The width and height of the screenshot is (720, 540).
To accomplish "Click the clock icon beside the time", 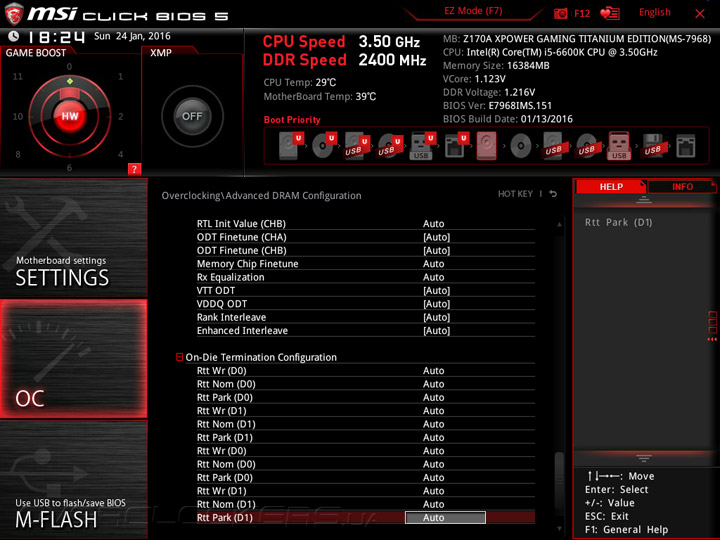I will pyautogui.click(x=14, y=36).
